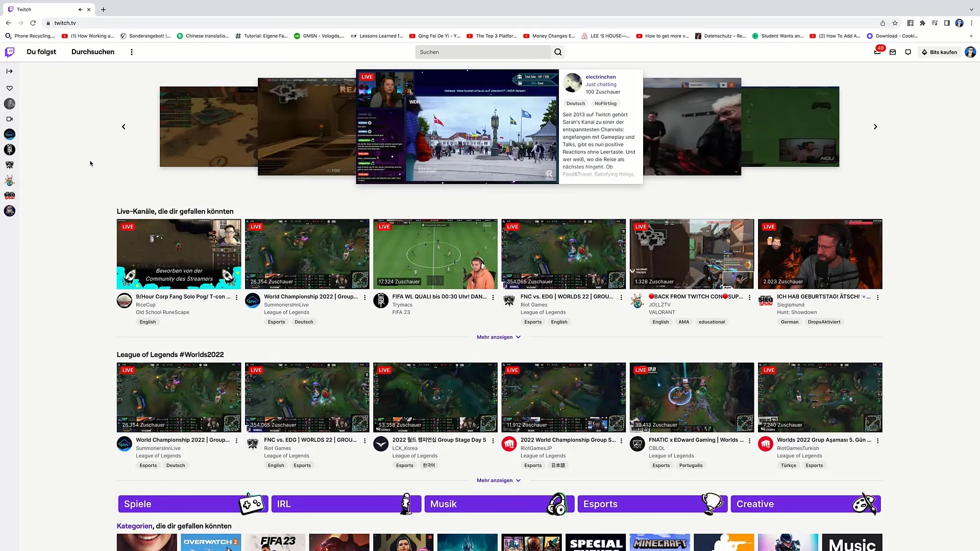Viewport: 980px width, 551px height.
Task: Open options for RiotGamesTurkish stream card
Action: 878,440
